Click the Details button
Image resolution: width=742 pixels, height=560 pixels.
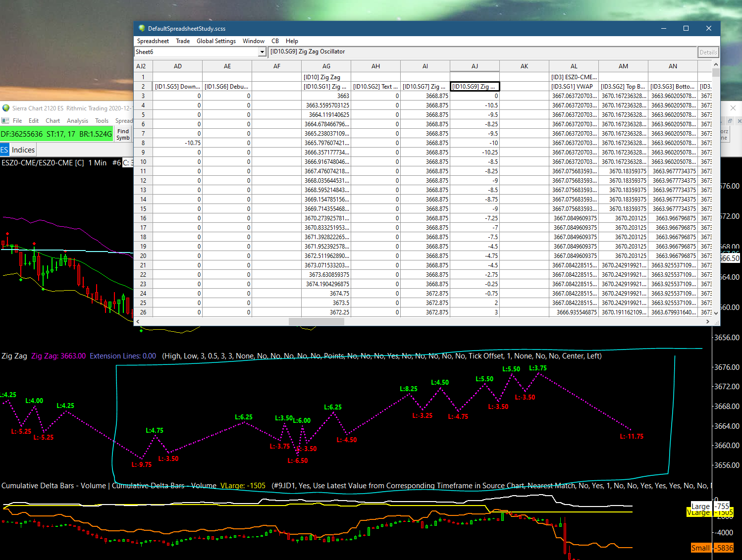pyautogui.click(x=708, y=52)
